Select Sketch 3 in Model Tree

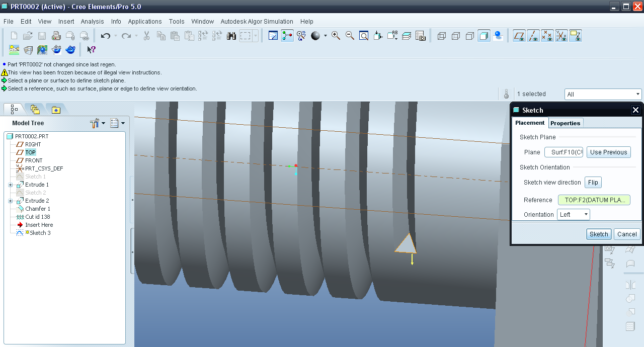[40, 233]
